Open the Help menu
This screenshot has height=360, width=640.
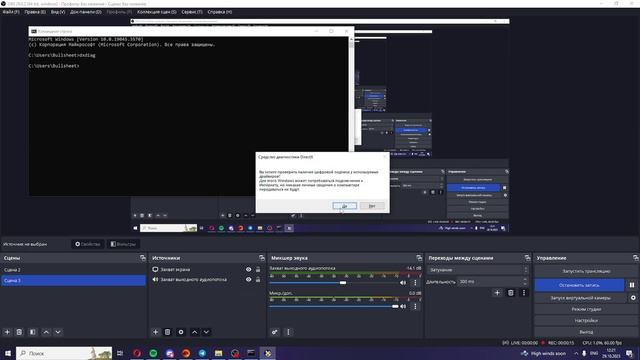220,12
